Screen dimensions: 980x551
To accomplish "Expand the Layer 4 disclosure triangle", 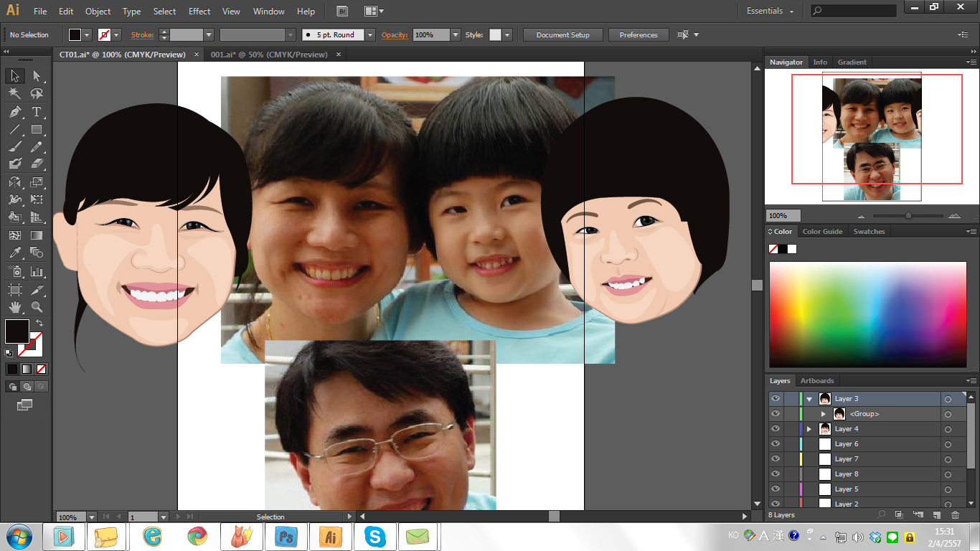I will click(809, 429).
